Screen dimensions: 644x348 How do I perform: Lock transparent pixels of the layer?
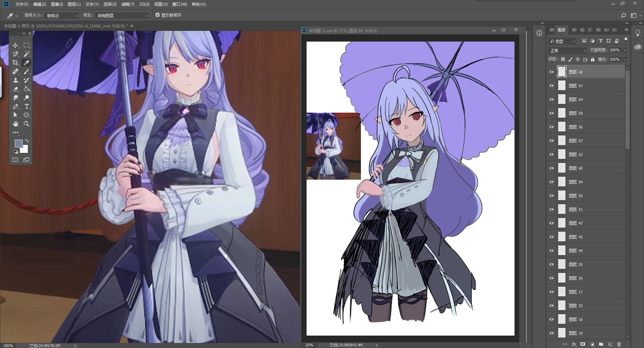point(563,59)
